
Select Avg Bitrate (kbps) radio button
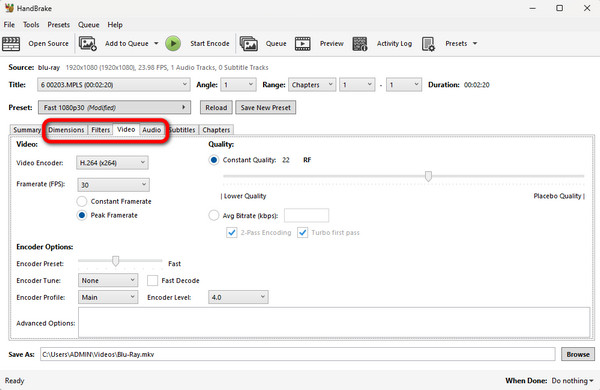[x=214, y=215]
